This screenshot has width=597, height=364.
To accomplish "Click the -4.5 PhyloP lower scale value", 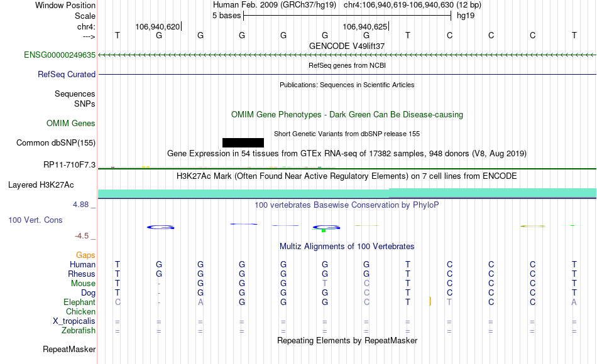I will coord(82,236).
